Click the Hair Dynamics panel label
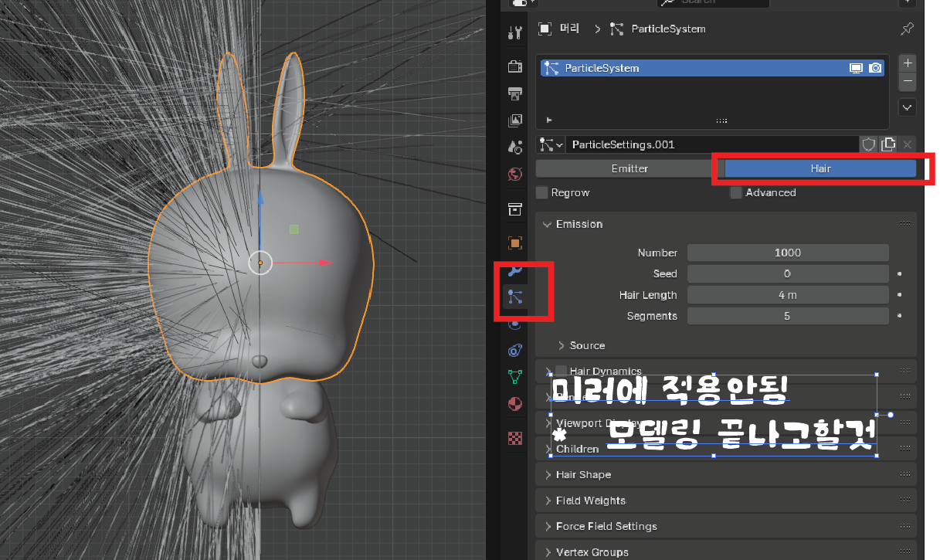940x560 pixels. 606,371
